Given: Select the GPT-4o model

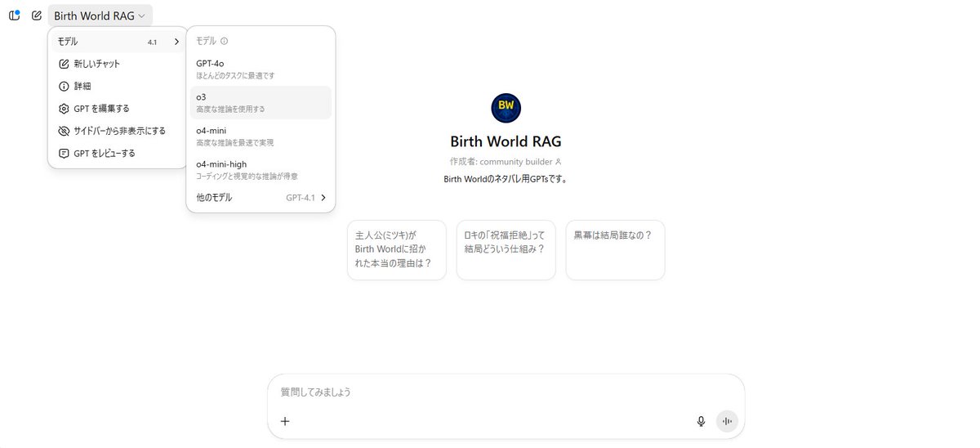Looking at the screenshot, I should [x=261, y=69].
